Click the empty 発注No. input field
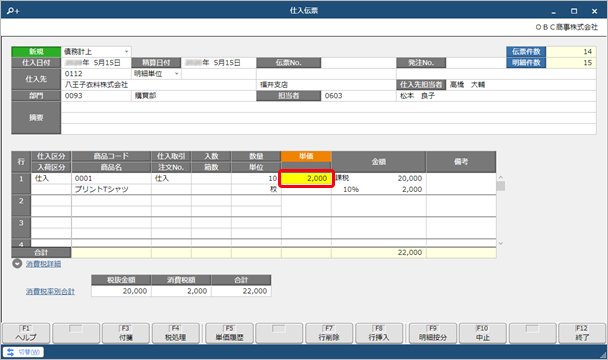The image size is (608, 360). [476, 63]
